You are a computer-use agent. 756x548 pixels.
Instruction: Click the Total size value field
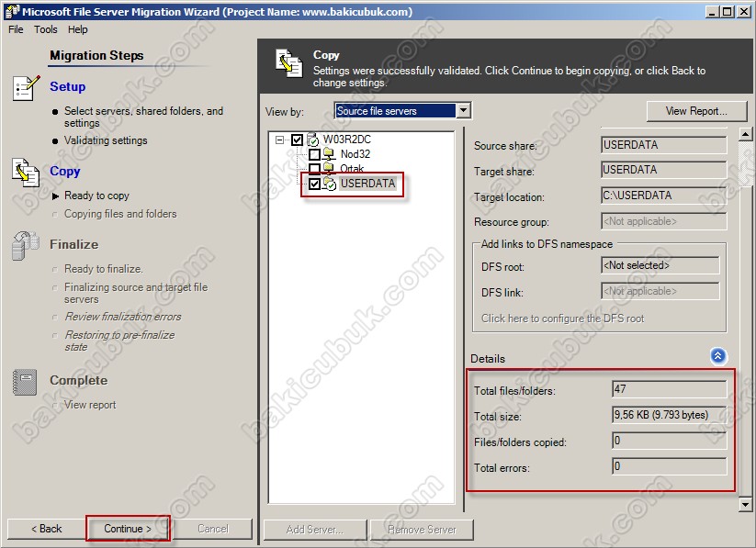[x=670, y=415]
